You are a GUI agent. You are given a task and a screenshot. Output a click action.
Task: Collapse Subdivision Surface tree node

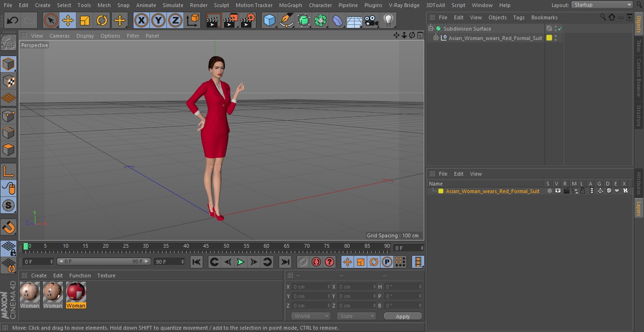pyautogui.click(x=430, y=29)
